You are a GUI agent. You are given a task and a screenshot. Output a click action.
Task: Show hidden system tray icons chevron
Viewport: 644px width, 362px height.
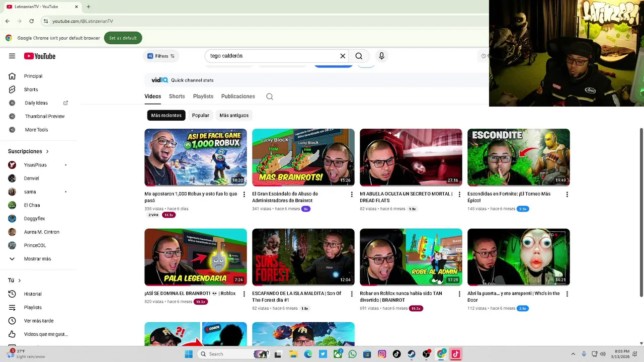pos(573,354)
